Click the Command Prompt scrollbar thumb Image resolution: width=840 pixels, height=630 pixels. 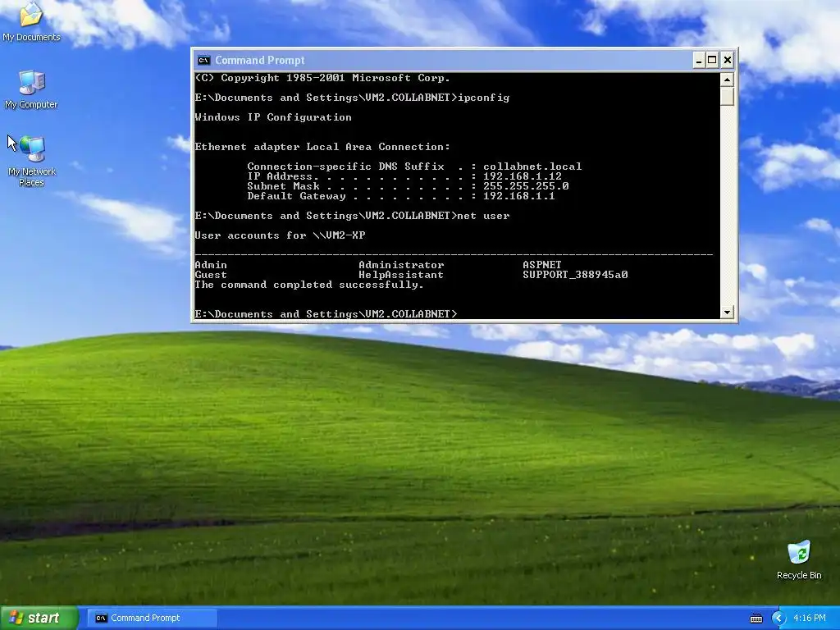click(727, 97)
